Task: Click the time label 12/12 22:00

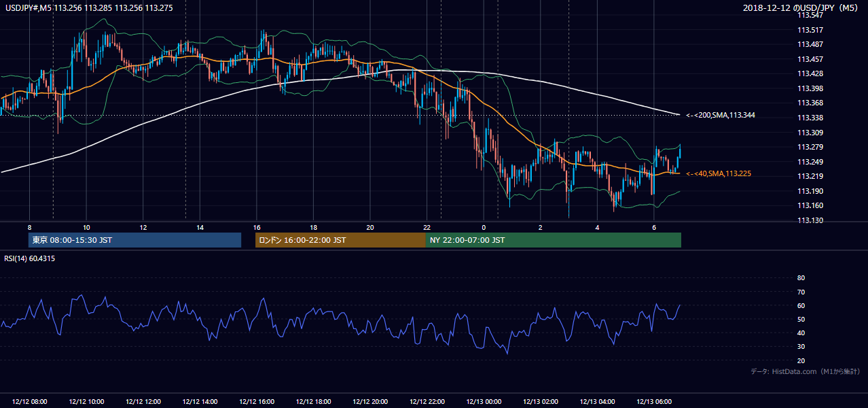Action: point(427,402)
